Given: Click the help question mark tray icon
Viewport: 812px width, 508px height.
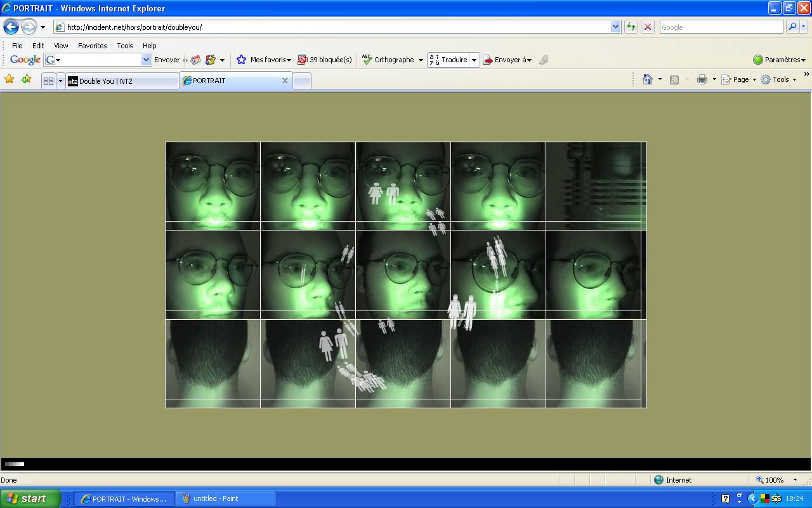Looking at the screenshot, I should [x=725, y=498].
